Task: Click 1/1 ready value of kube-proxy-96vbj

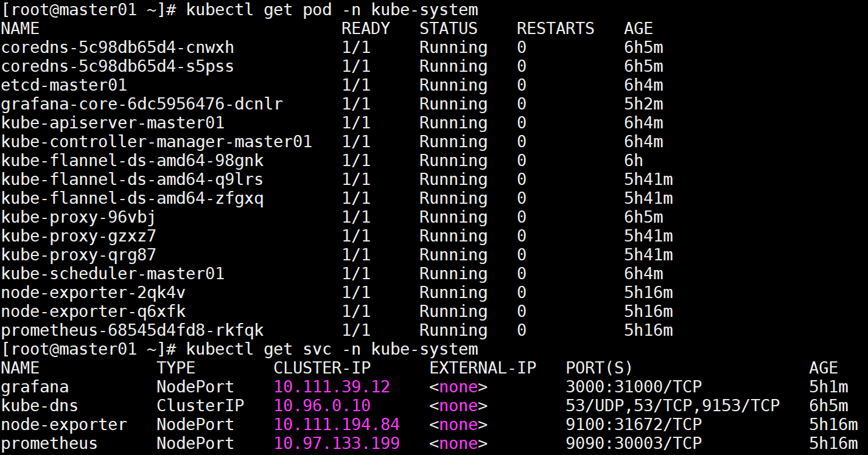Action: click(356, 217)
